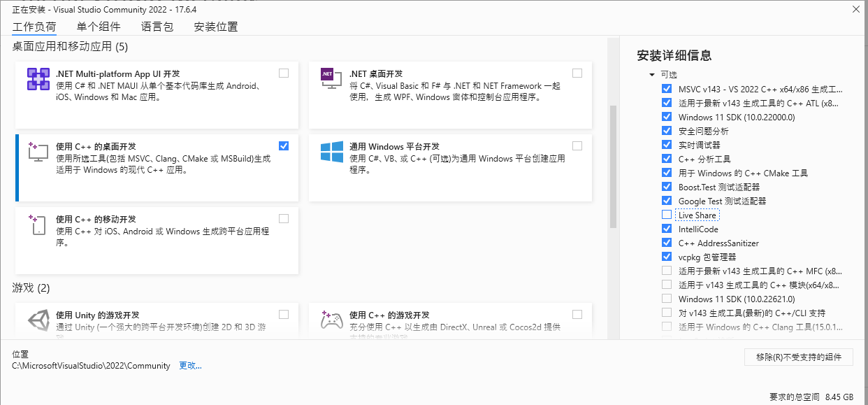Click the 使用 C++ 的游戏开发 gamepad icon

tap(331, 321)
